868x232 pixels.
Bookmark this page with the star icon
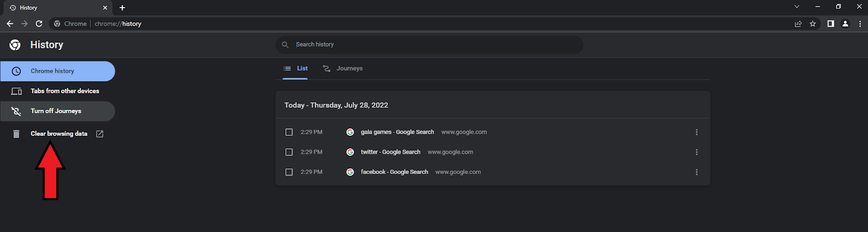point(813,23)
